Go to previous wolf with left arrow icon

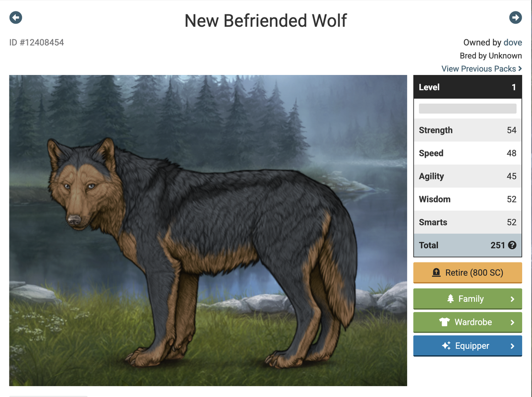click(x=15, y=18)
